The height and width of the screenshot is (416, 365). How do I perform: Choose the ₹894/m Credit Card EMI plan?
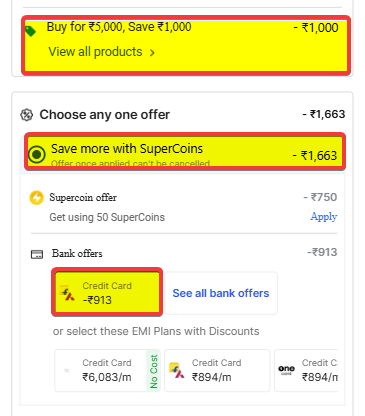pos(217,370)
